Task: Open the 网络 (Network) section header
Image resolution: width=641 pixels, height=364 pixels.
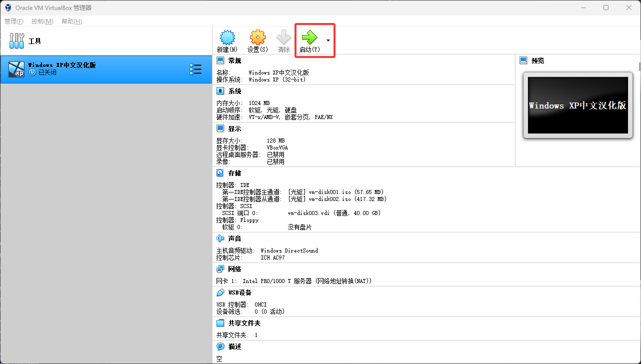Action: coord(234,269)
